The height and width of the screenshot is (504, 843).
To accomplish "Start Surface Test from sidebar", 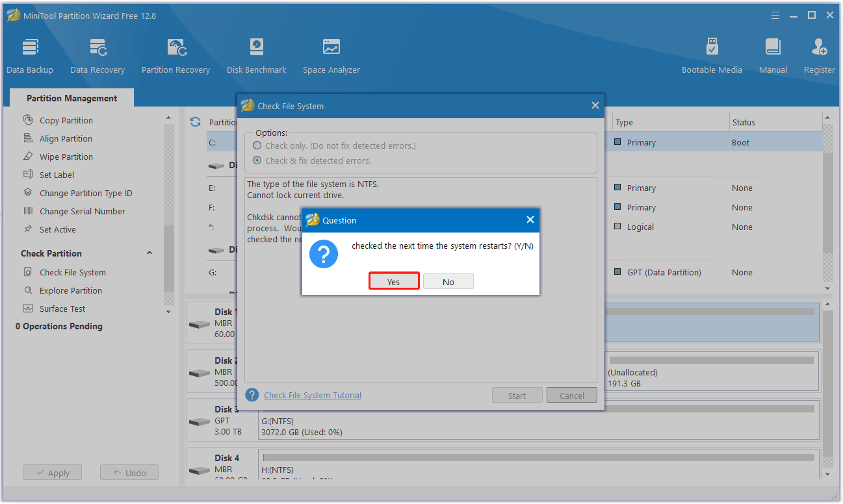I will (x=62, y=309).
